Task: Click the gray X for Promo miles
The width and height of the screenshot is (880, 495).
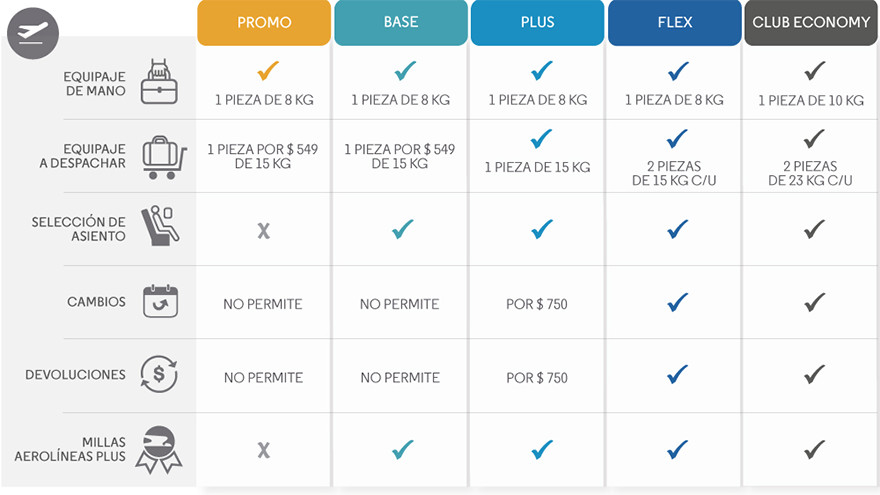Action: 263,450
